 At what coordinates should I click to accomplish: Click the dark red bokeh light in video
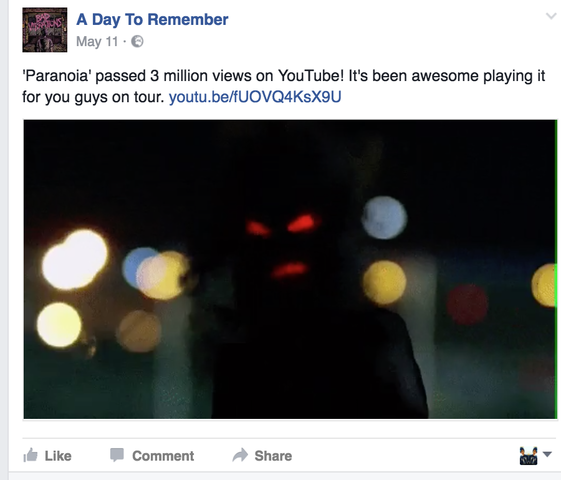click(x=467, y=304)
